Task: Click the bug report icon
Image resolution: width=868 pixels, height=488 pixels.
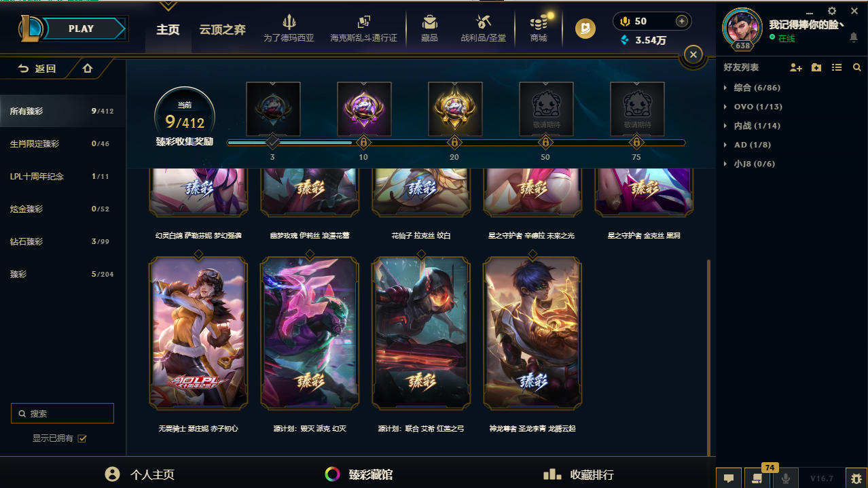Action: [856, 478]
